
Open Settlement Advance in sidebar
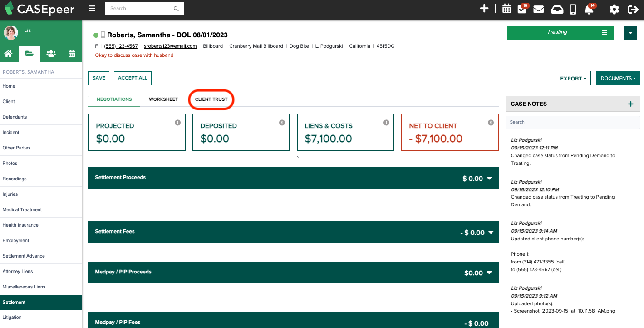[41, 256]
